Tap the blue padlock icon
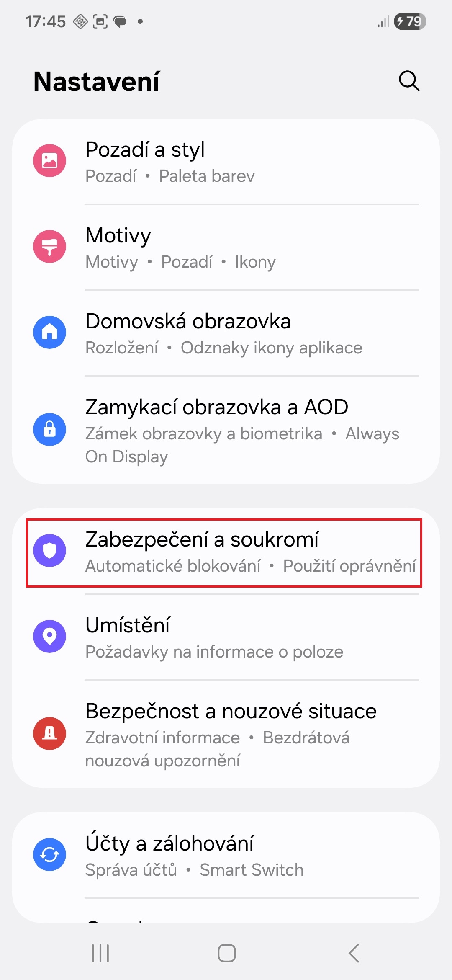Viewport: 452px width, 980px height. click(49, 430)
